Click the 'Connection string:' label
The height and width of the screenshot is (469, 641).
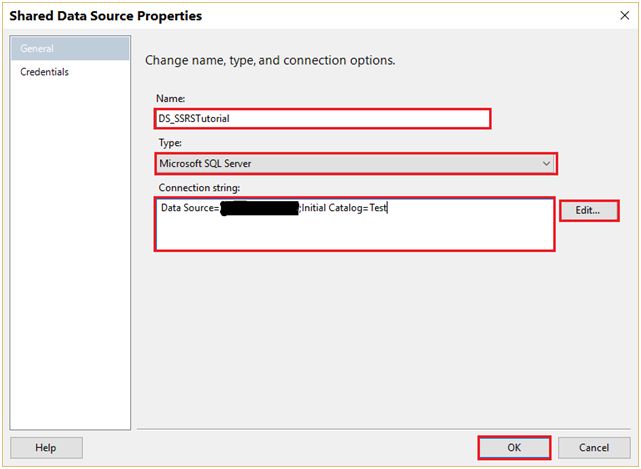click(x=199, y=188)
